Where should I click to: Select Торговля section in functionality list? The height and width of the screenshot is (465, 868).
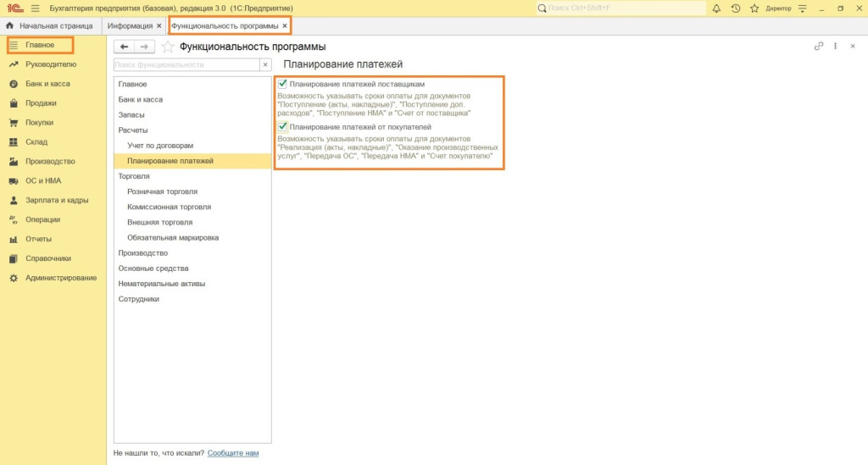point(134,176)
